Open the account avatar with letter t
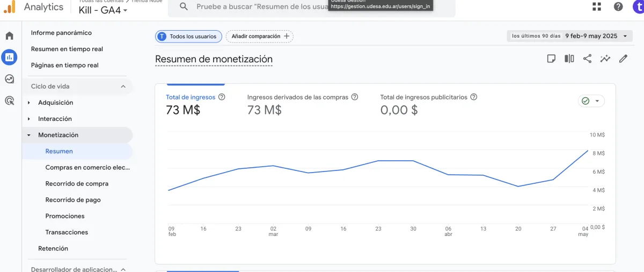The image size is (644, 272). [638, 6]
